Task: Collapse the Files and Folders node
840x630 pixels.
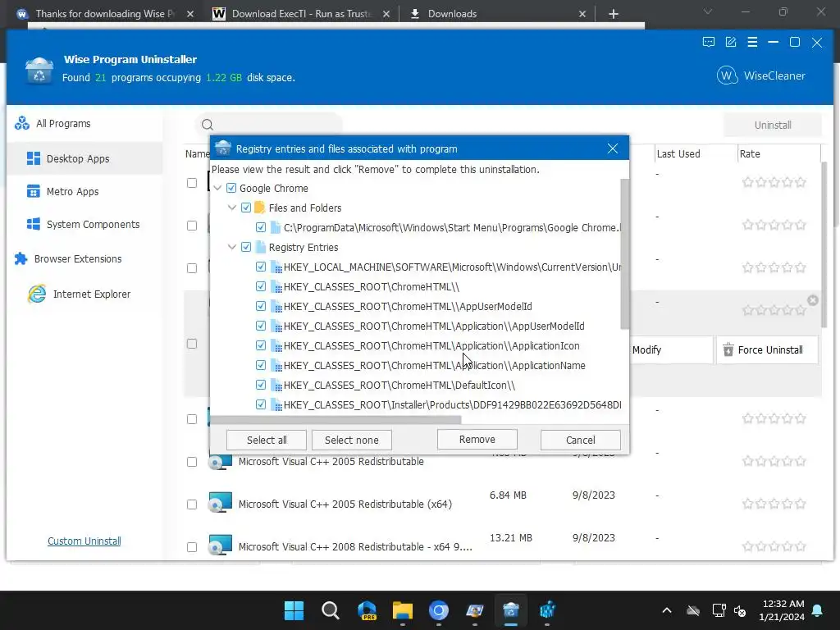Action: click(x=232, y=208)
